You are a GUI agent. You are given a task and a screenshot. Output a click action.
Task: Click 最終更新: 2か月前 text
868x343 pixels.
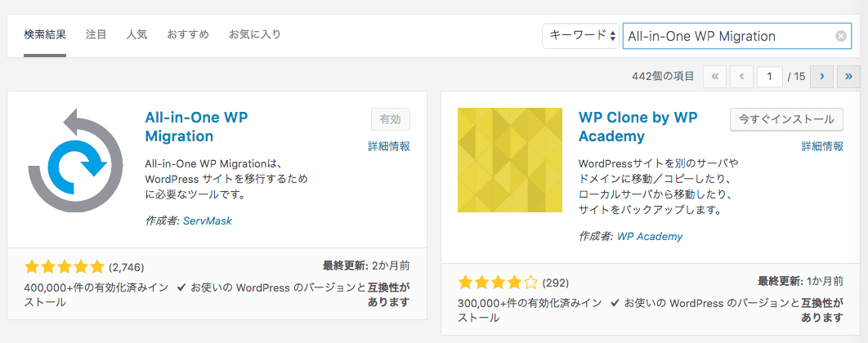pos(366,265)
